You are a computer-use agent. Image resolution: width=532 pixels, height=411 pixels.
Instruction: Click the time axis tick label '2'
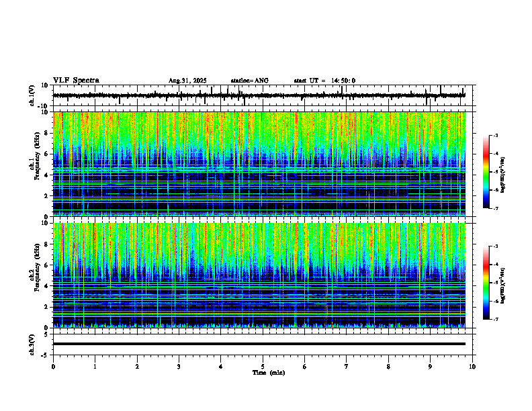[137, 367]
